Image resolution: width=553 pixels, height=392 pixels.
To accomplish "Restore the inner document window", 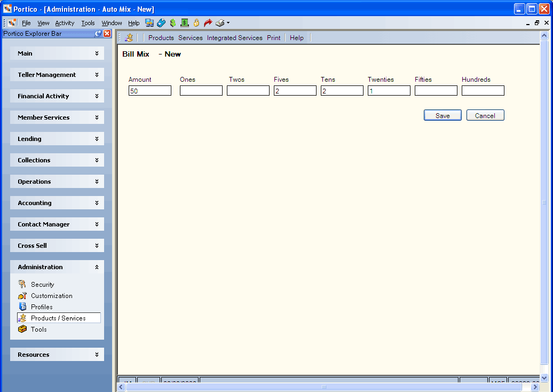I will point(537,23).
